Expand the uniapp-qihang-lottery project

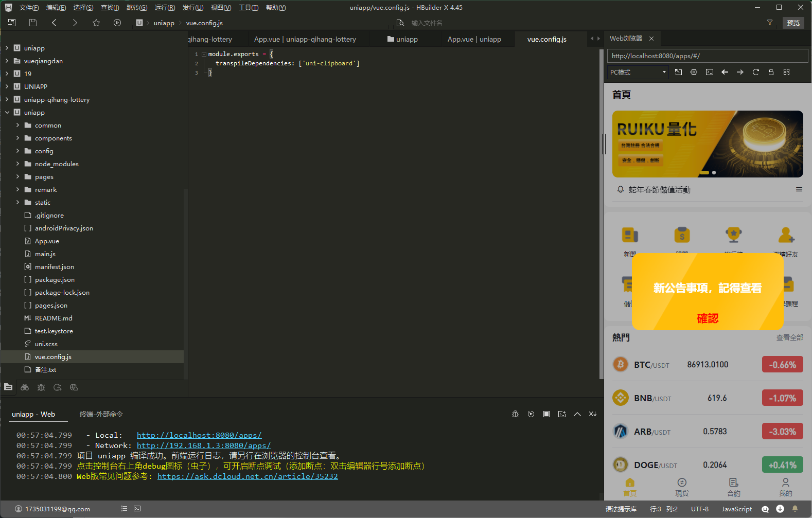point(7,99)
